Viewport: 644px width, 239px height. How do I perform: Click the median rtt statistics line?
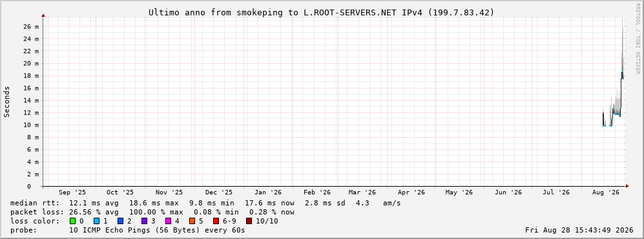205,203
